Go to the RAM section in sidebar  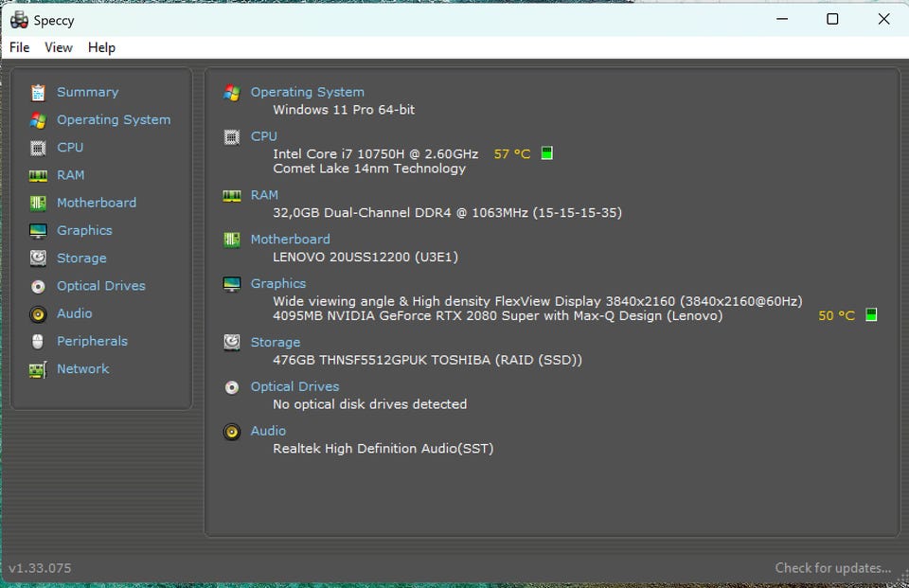pos(71,175)
